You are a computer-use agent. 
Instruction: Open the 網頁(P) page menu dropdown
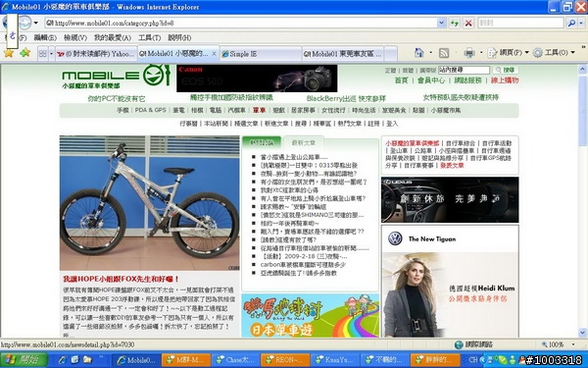[x=509, y=53]
